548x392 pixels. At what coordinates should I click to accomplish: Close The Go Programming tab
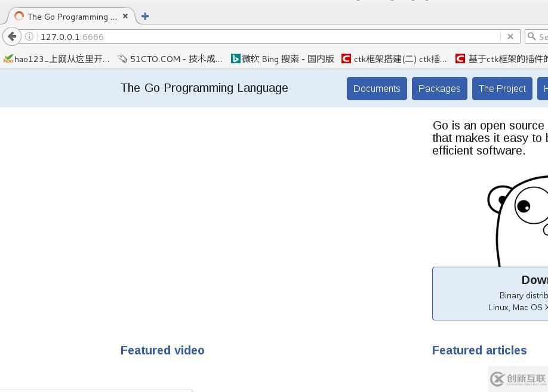[x=125, y=16]
